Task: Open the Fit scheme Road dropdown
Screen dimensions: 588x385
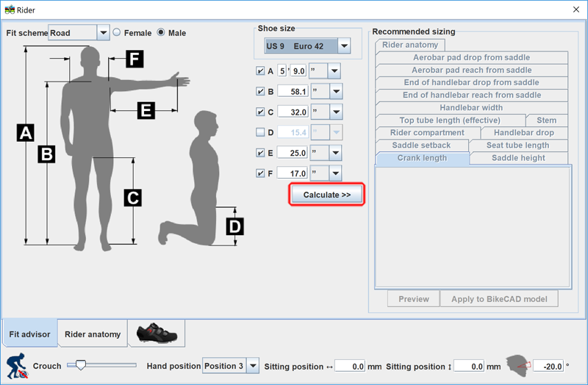Action: coord(103,32)
